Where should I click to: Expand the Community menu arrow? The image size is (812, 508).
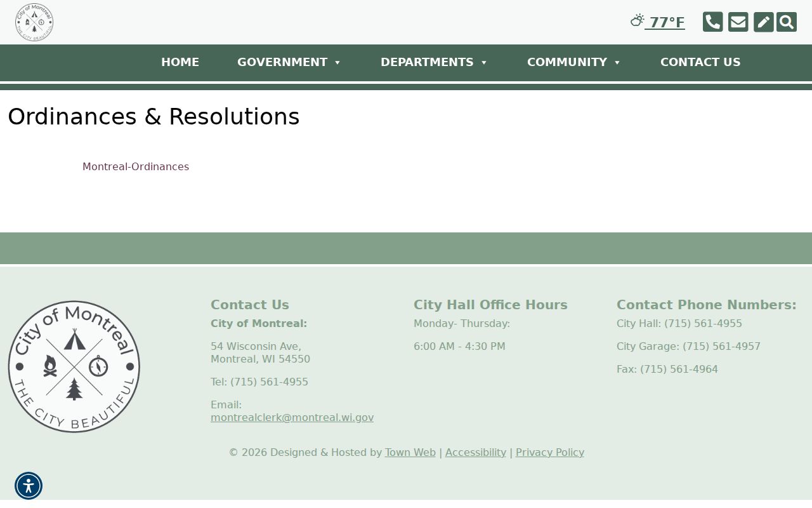point(617,62)
